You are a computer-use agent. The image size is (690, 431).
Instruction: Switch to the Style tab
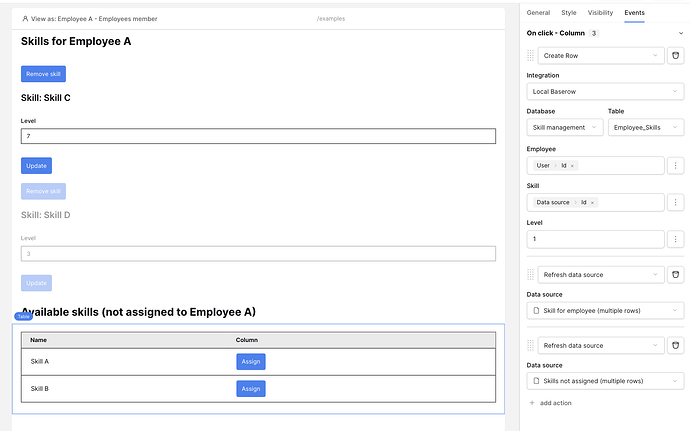tap(569, 13)
